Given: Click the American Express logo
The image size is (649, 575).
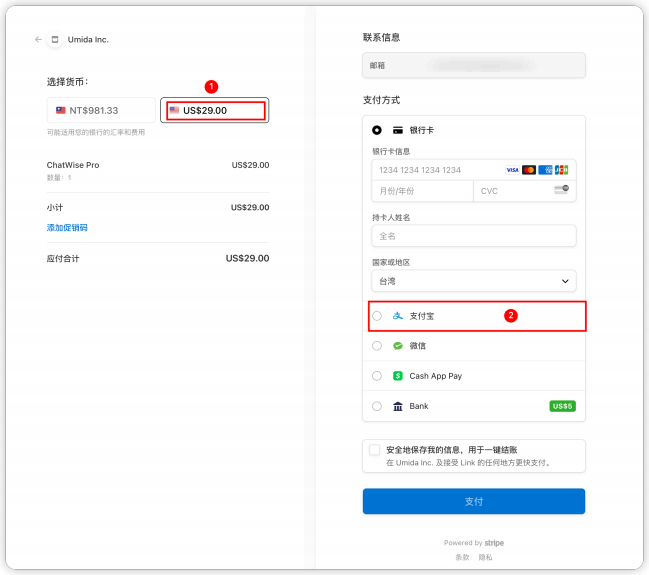Looking at the screenshot, I should pyautogui.click(x=545, y=170).
